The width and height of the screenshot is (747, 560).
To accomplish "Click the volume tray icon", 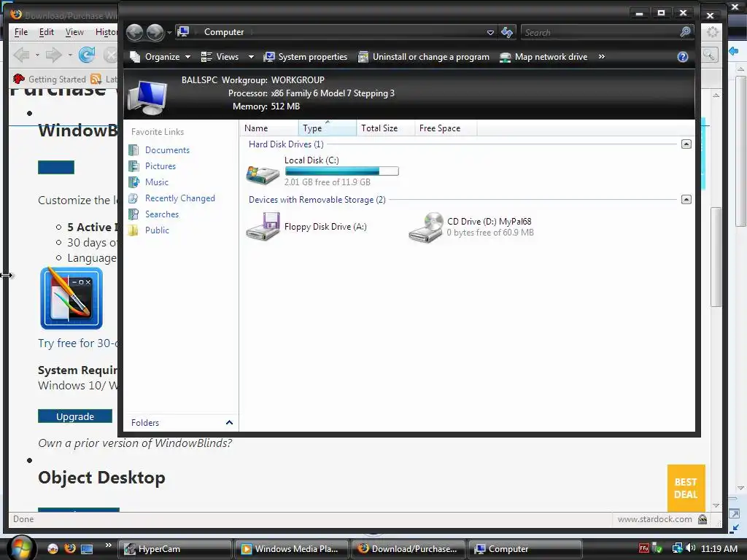I will click(x=691, y=548).
